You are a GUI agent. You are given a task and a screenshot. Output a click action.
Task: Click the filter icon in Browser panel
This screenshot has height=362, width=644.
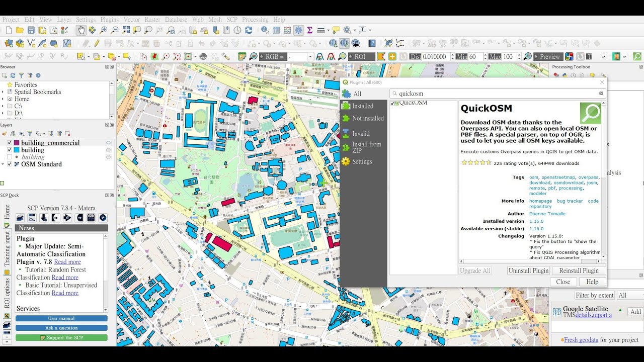(21, 75)
